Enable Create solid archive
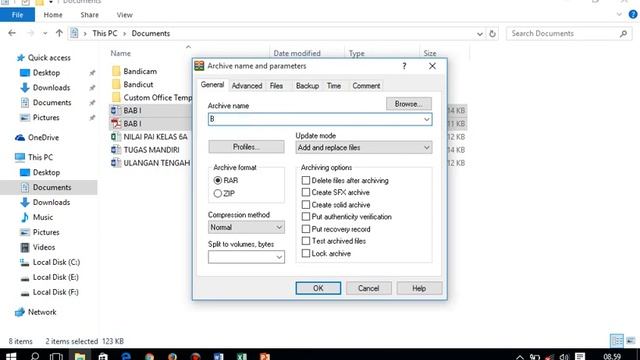This screenshot has width=640, height=360. click(306, 204)
